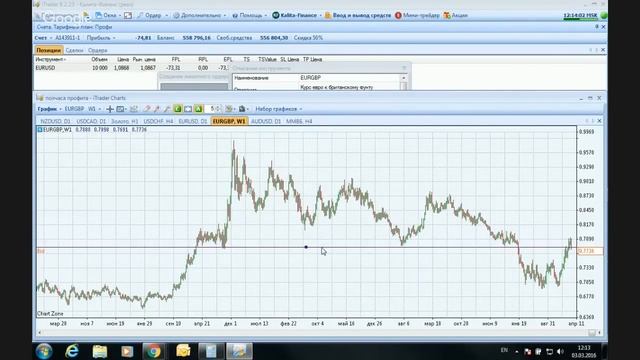Switch to the Позиции tab
The width and height of the screenshot is (640, 360).
point(49,50)
